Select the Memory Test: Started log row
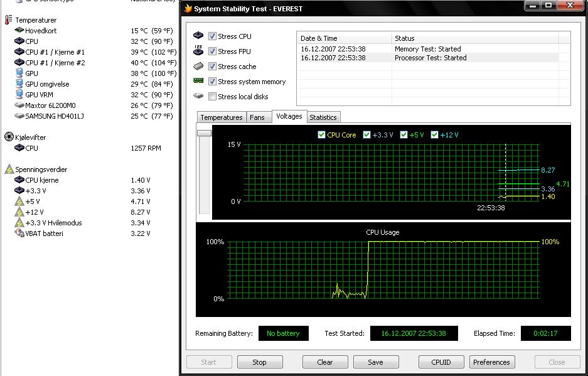The width and height of the screenshot is (588, 376). tap(428, 49)
